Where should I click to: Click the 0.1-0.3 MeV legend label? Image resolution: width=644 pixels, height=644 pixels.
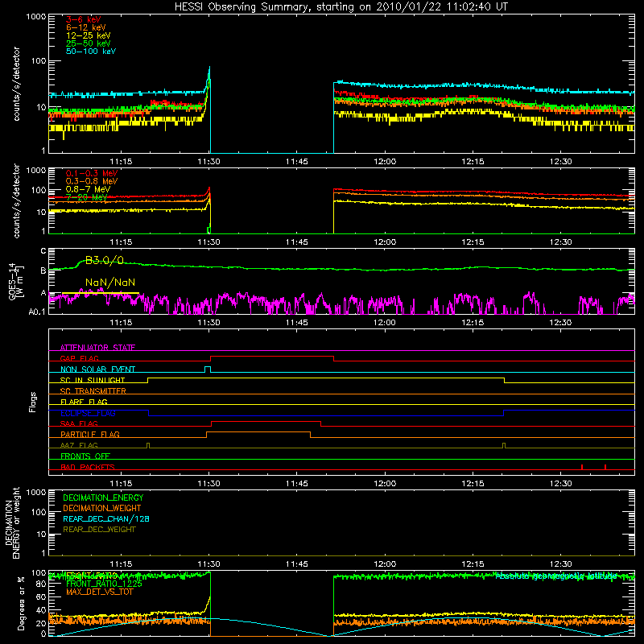[92, 173]
